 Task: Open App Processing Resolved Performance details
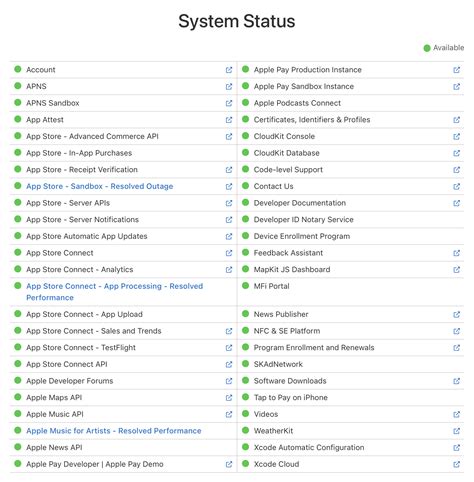[x=115, y=292]
